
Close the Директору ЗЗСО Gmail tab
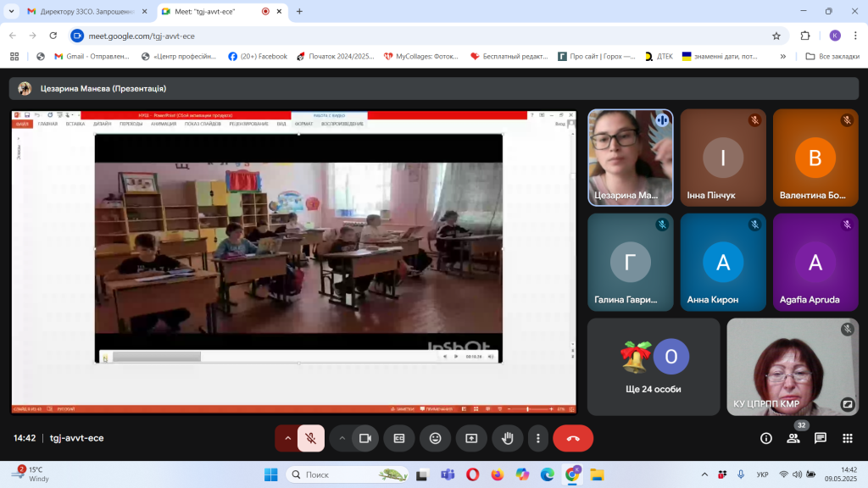pos(144,11)
